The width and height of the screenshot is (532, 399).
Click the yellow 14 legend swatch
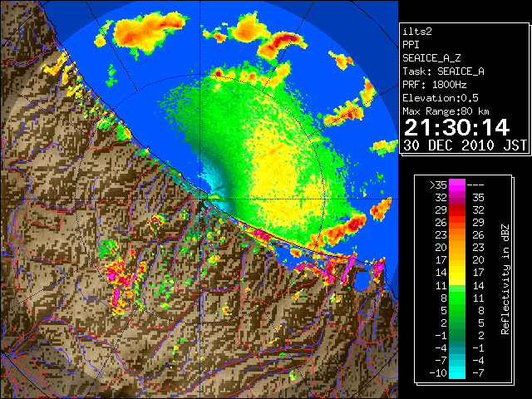(457, 273)
